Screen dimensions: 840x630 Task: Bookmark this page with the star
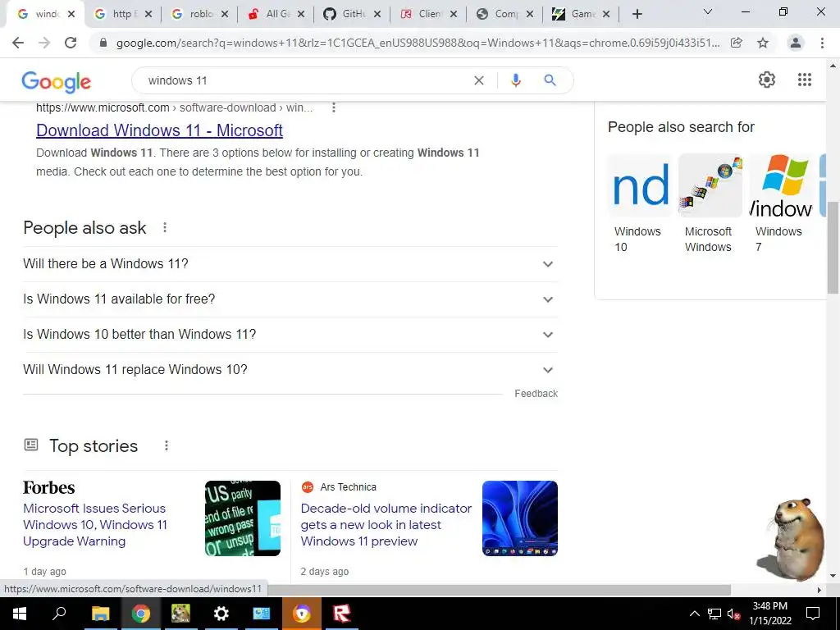click(x=763, y=43)
